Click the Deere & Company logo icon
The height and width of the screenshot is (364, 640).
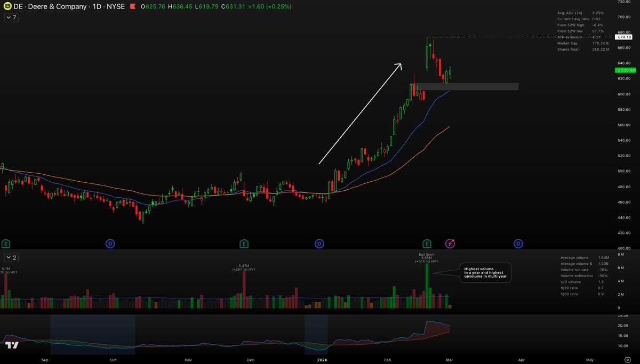[7, 7]
